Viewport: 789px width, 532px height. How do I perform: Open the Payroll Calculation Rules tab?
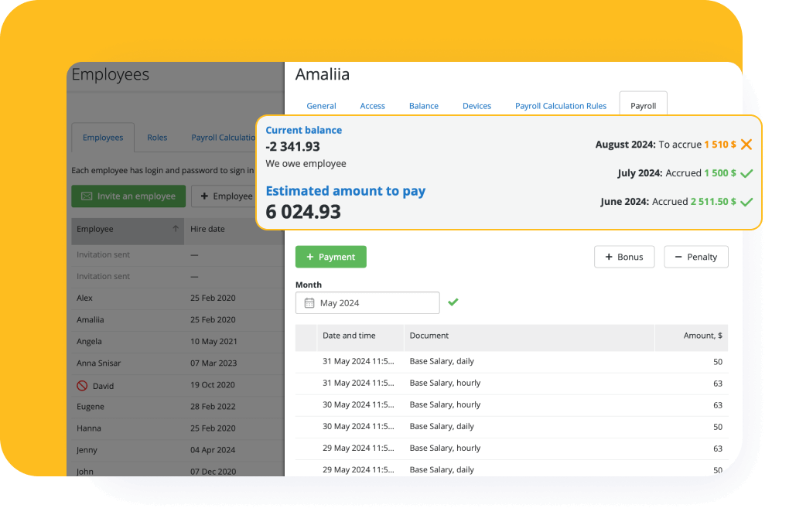[x=561, y=106]
